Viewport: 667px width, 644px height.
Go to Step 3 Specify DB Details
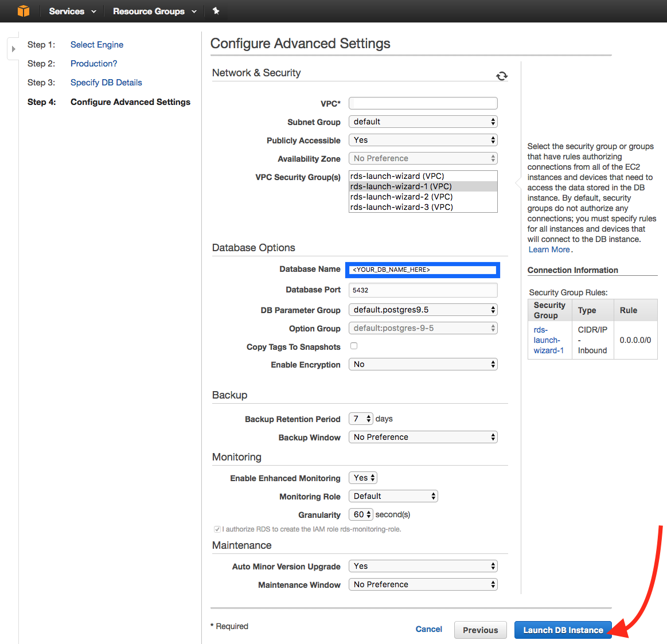[x=106, y=83]
